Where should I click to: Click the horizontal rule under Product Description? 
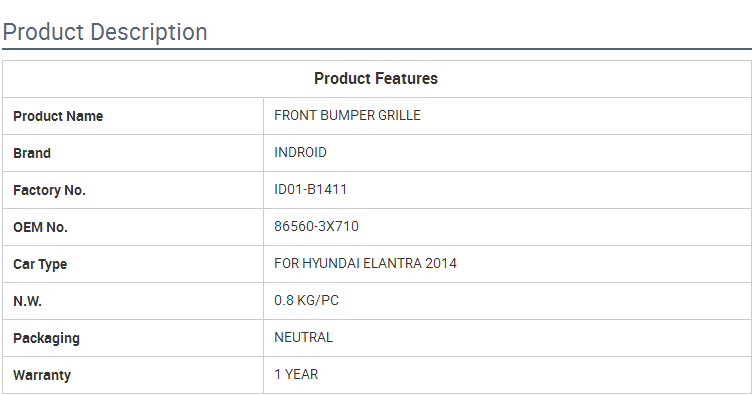pyautogui.click(x=377, y=49)
